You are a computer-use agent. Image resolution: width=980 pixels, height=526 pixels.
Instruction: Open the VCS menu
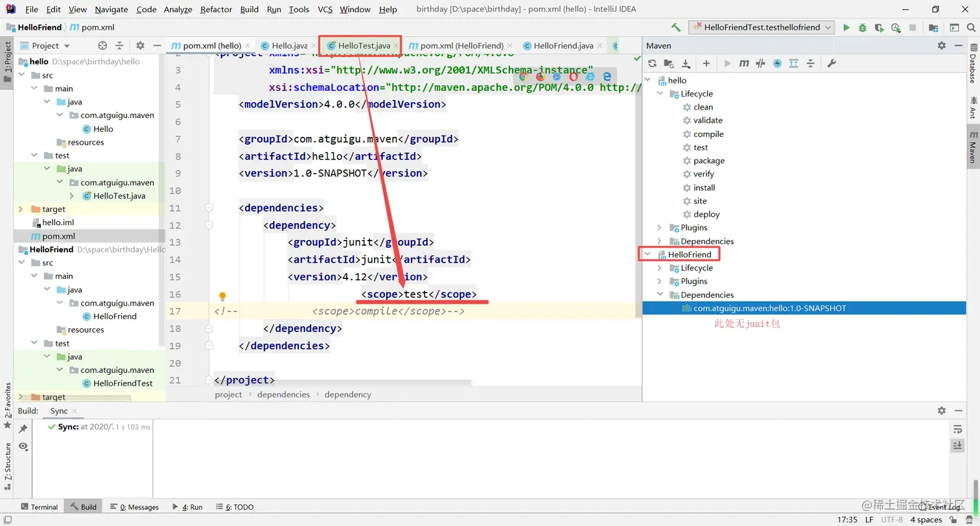click(x=325, y=10)
